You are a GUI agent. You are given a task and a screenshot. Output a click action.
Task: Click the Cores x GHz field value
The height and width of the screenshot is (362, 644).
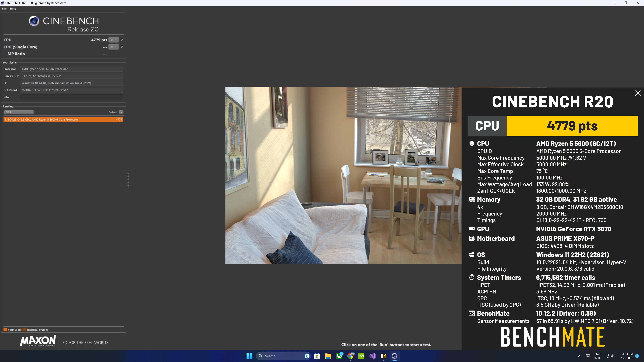coord(72,76)
